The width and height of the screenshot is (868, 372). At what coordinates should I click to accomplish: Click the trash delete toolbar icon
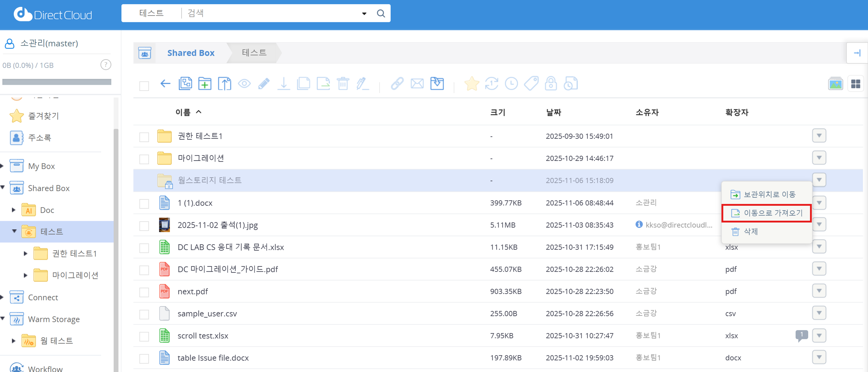click(x=343, y=84)
